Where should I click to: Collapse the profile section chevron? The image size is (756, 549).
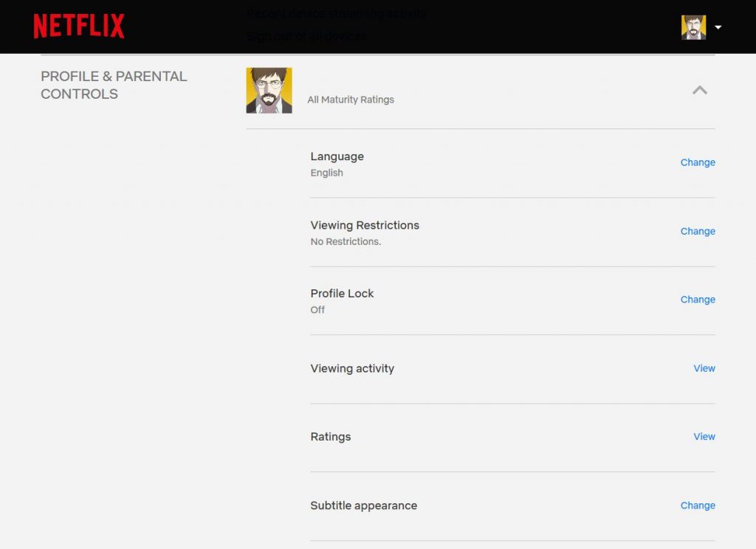click(x=700, y=90)
